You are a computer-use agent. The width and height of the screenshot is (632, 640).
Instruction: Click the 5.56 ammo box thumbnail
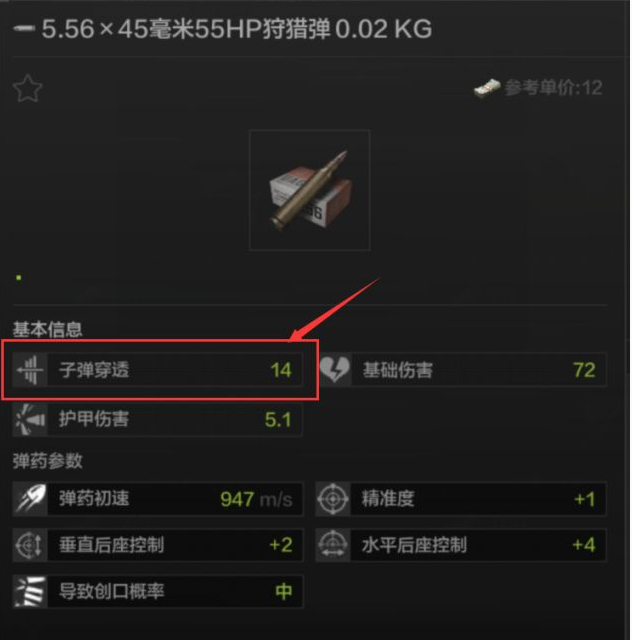[x=310, y=190]
